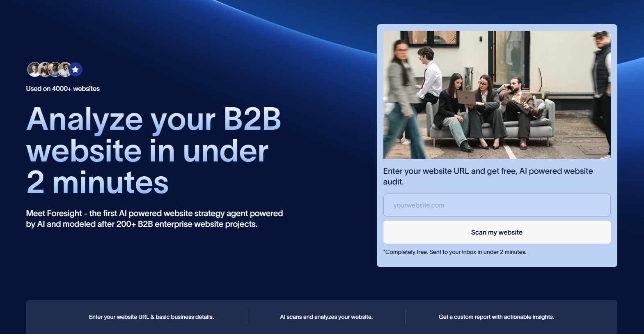
Task: Select the "Enter your website URL & basic business details" step
Action: pyautogui.click(x=151, y=317)
